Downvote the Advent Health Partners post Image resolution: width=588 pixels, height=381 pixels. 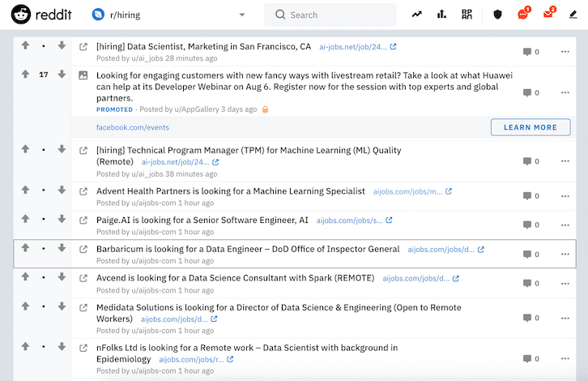[x=62, y=190]
